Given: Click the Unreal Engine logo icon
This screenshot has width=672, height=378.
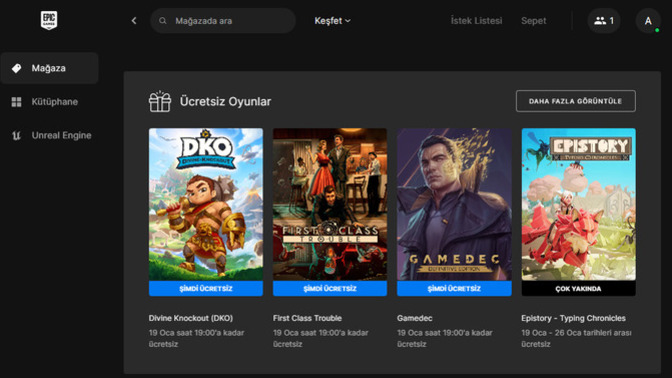Looking at the screenshot, I should pos(16,135).
